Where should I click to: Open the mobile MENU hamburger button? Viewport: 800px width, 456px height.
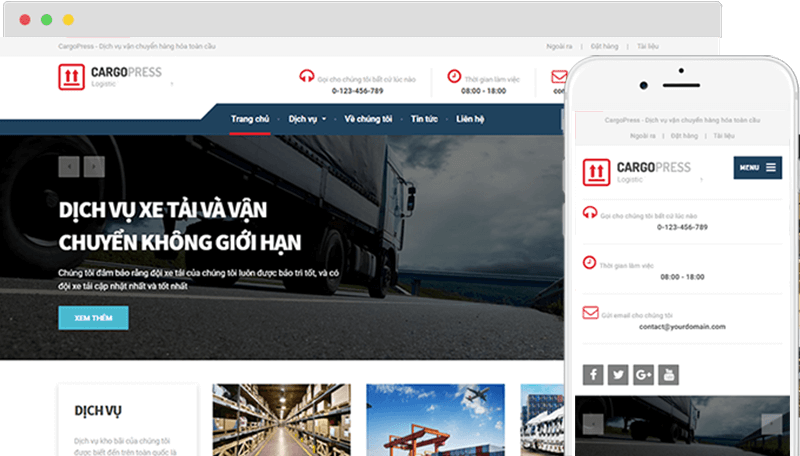[x=757, y=168]
